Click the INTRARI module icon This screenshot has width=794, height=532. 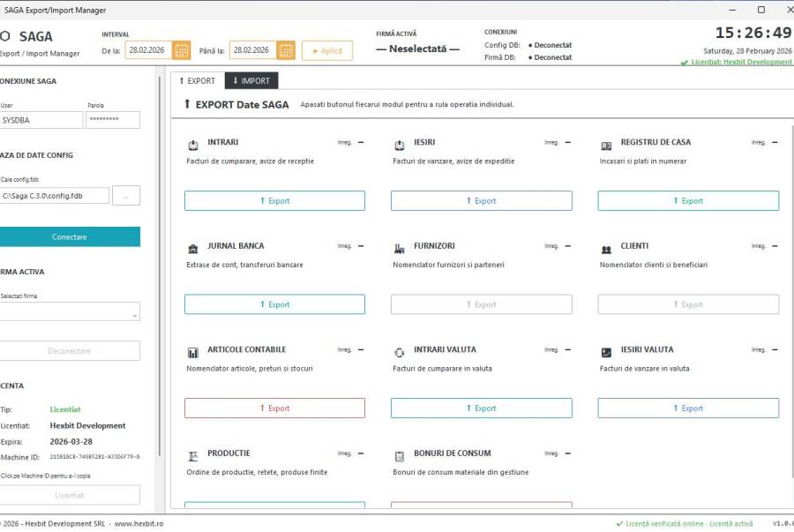[x=193, y=144]
